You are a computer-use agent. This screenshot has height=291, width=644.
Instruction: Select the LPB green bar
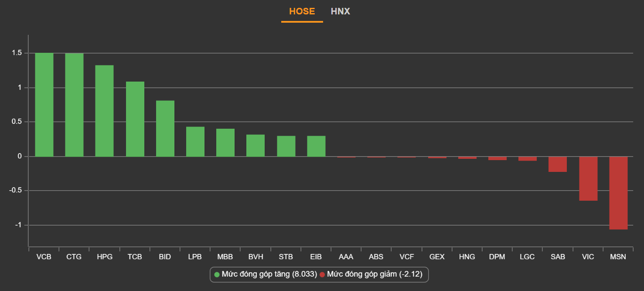[195, 141]
